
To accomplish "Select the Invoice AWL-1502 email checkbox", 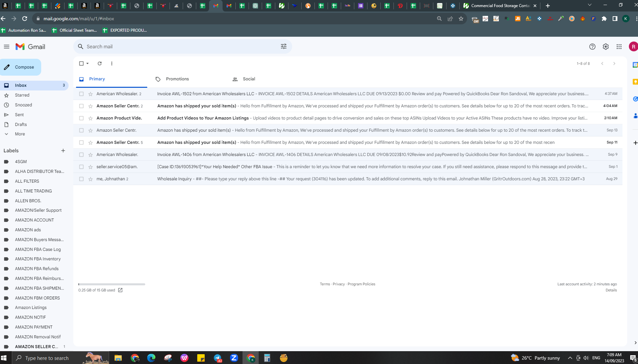I will pos(81,94).
